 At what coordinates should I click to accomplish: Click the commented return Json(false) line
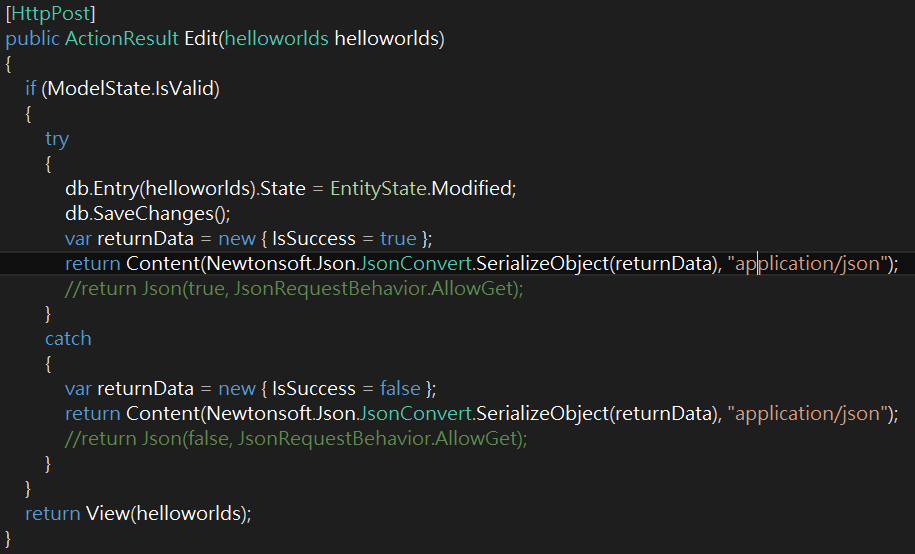click(x=296, y=439)
